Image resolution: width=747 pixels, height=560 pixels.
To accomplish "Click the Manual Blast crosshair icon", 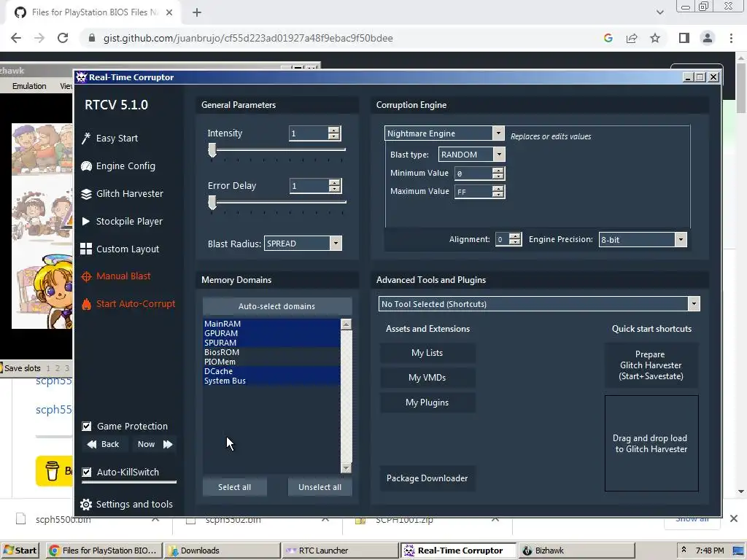I will (x=86, y=276).
